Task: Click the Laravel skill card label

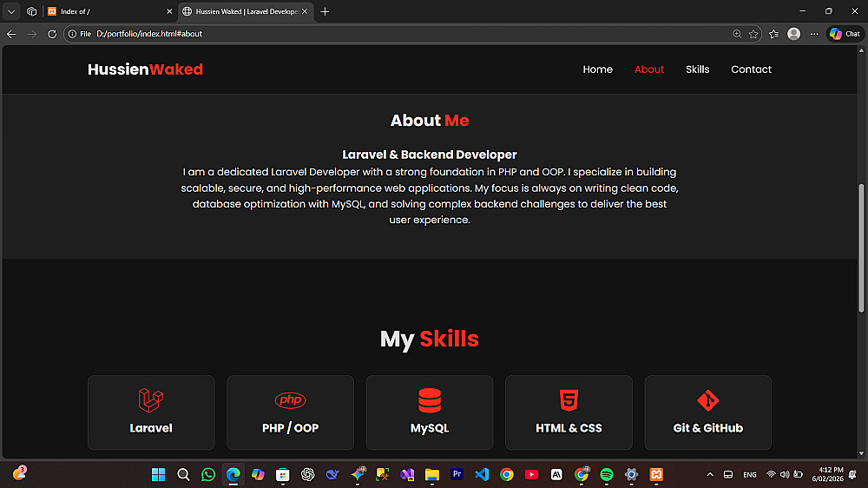Action: tap(150, 427)
